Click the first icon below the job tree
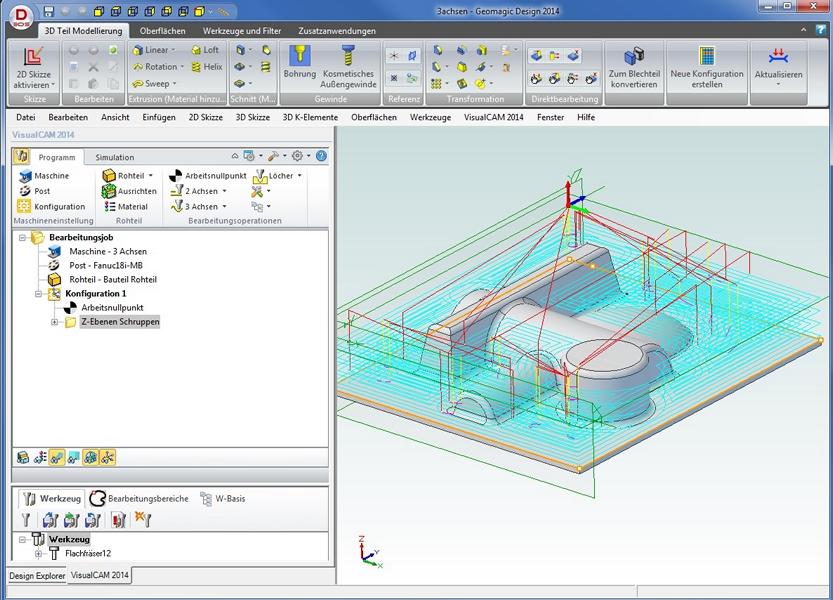833x600 pixels. click(x=23, y=458)
